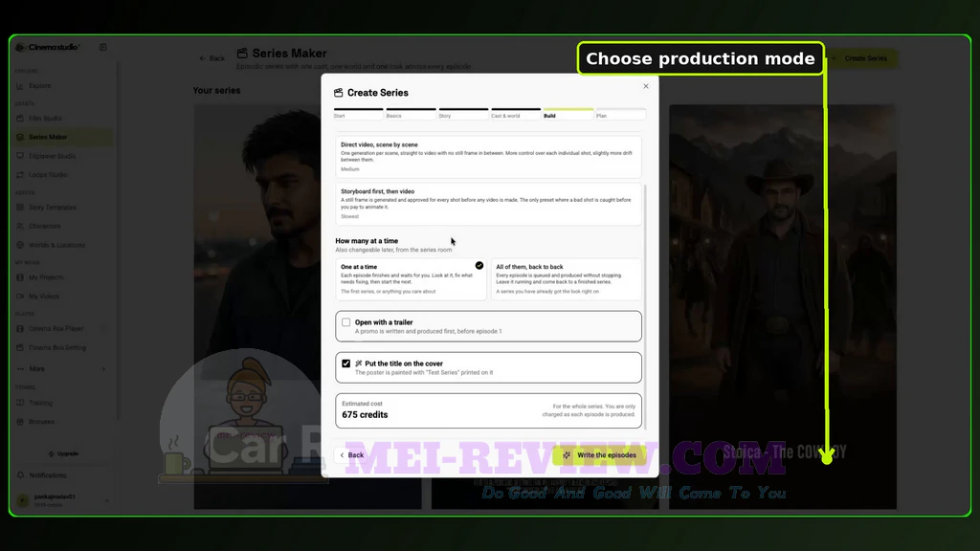Click the Cinema Box Setting icon
The image size is (980, 551).
[20, 347]
